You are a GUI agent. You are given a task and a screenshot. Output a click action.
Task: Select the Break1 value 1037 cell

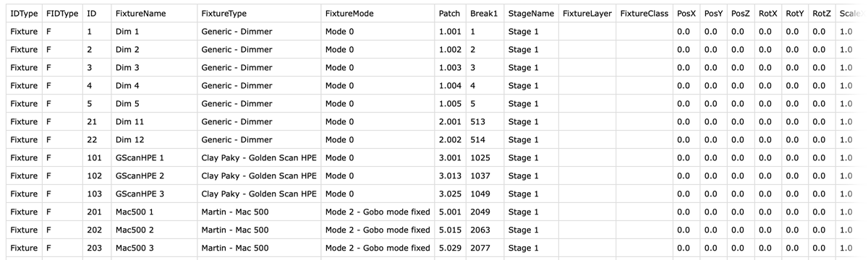[x=485, y=176]
